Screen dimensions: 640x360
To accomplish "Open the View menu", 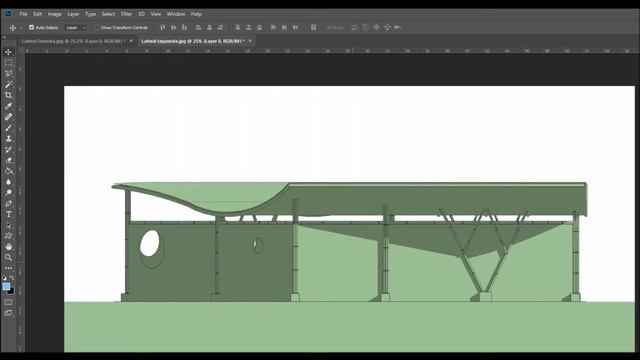I will pos(156,14).
